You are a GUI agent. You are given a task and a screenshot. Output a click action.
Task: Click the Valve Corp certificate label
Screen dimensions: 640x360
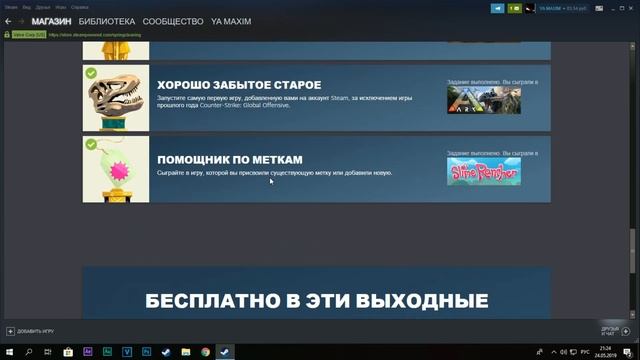click(x=29, y=35)
